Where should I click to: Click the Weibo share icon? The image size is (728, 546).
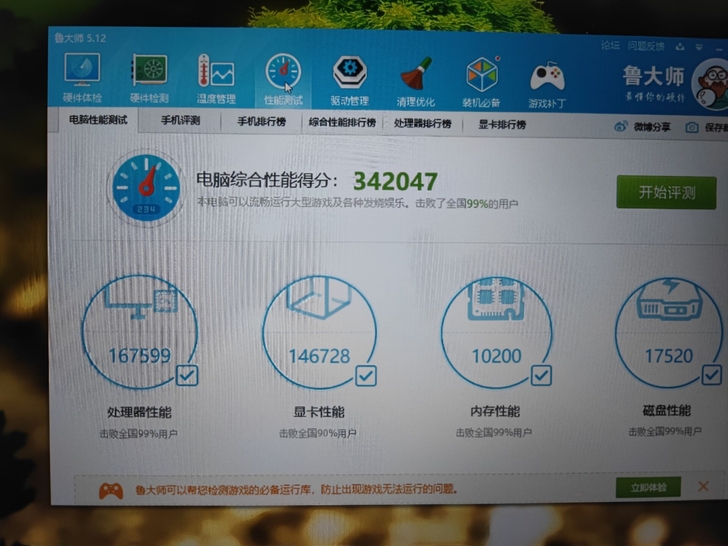(621, 126)
